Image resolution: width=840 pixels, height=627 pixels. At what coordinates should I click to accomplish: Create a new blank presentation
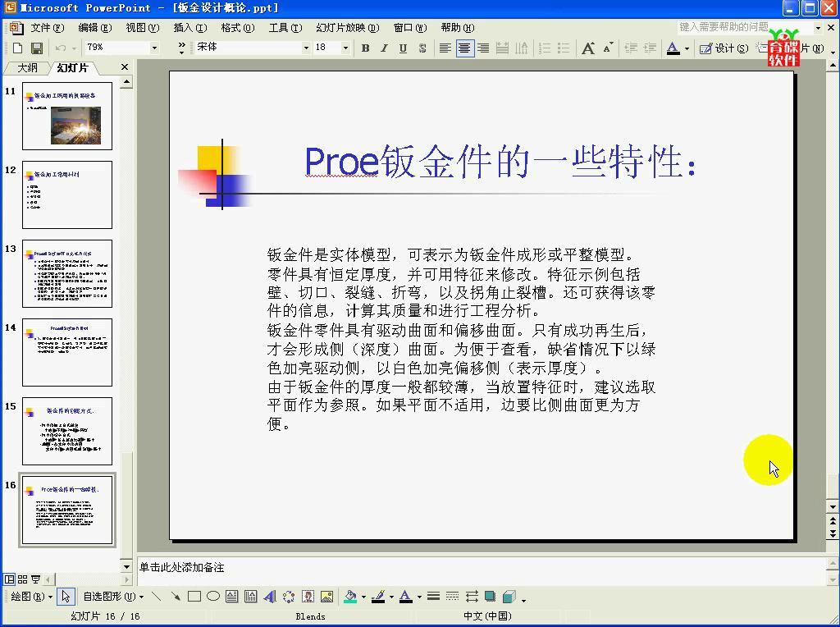click(17, 48)
